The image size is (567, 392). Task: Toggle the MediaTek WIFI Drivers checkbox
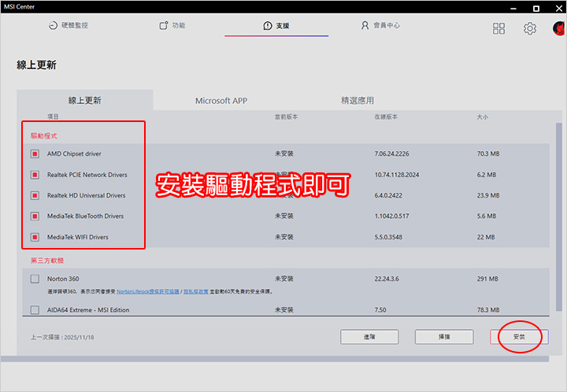[35, 237]
